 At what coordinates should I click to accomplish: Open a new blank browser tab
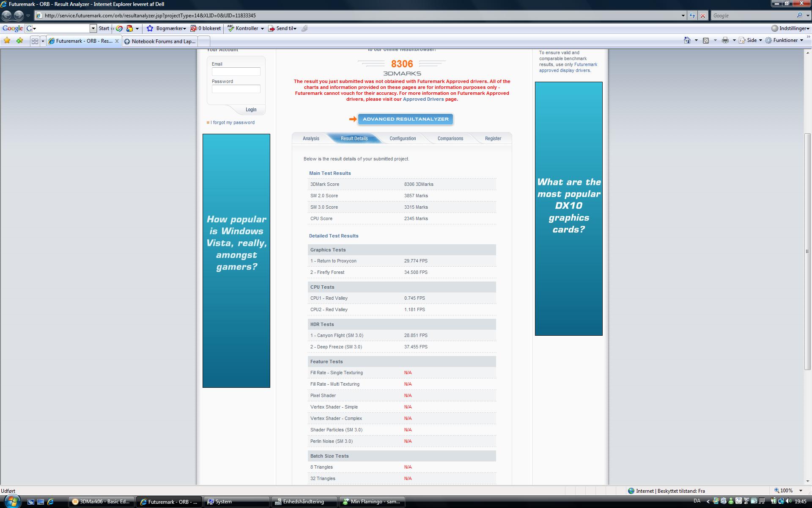[x=204, y=41]
